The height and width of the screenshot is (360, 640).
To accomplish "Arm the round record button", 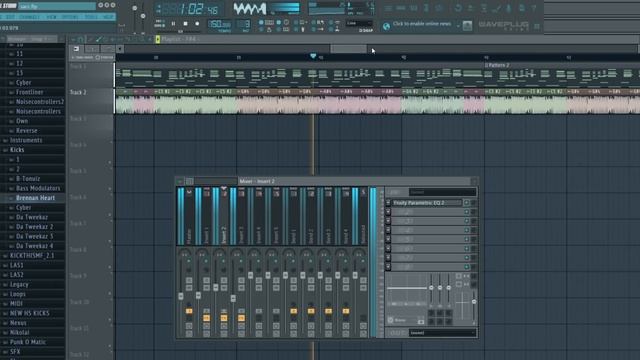I will [x=197, y=24].
